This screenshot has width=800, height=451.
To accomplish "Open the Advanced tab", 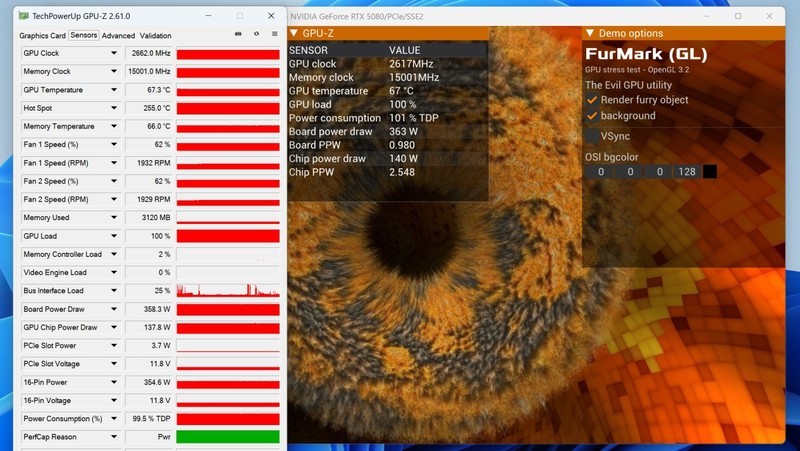I will pos(118,36).
